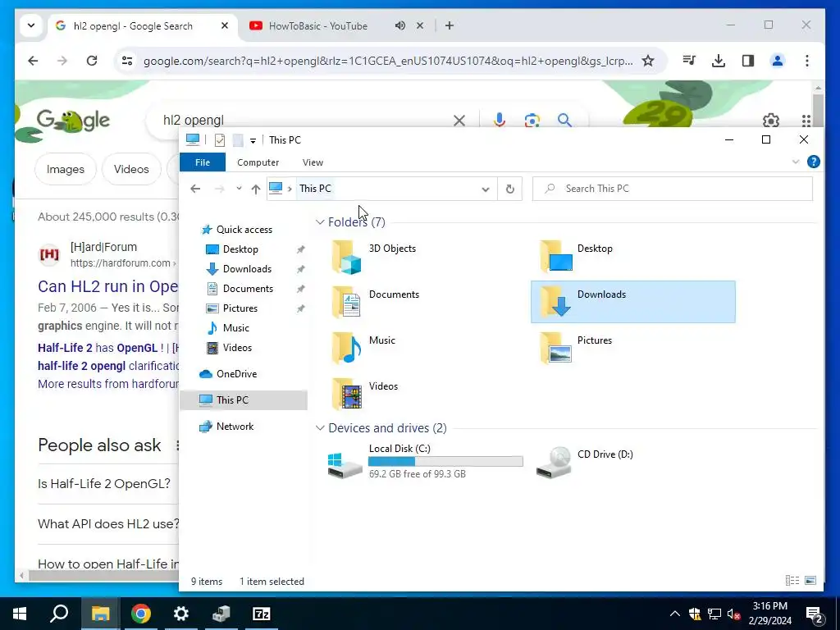This screenshot has height=630, width=840.
Task: Switch to details view layout icon
Action: 792,581
